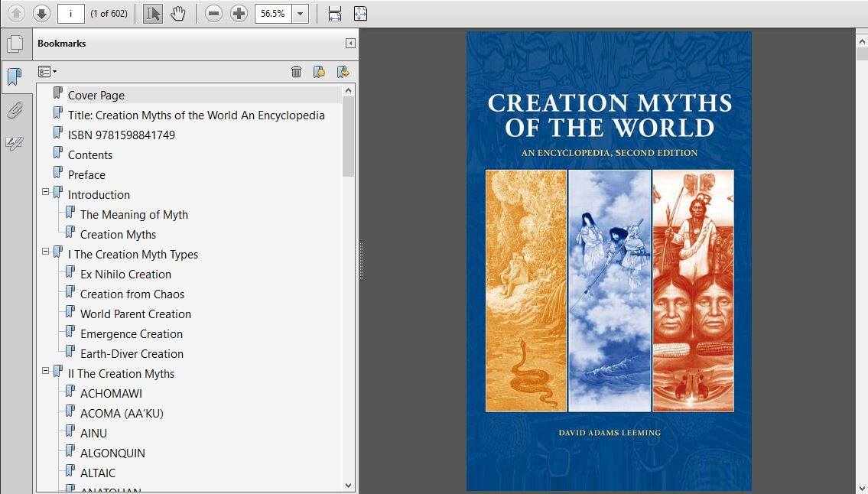Collapse the Bookmarks navigation pane
The height and width of the screenshot is (494, 868).
point(350,44)
